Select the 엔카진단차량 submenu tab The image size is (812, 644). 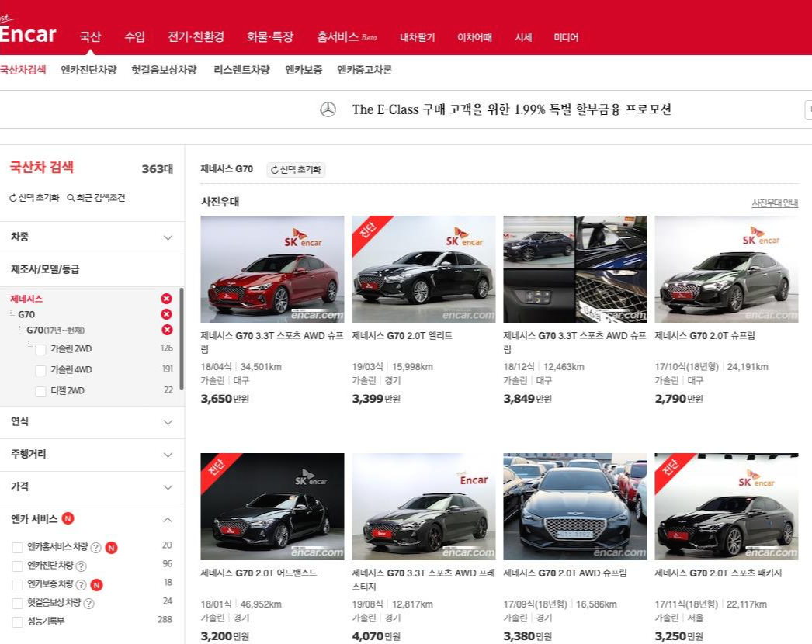tap(88, 69)
